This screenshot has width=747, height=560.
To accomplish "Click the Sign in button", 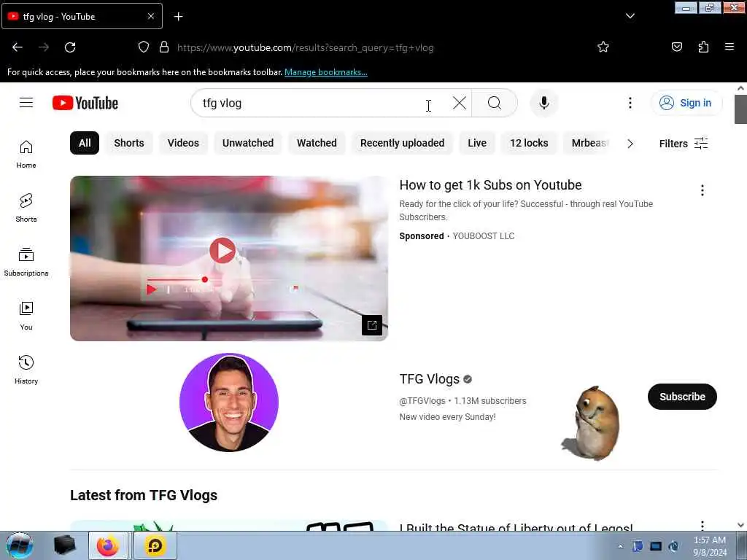I will [686, 103].
